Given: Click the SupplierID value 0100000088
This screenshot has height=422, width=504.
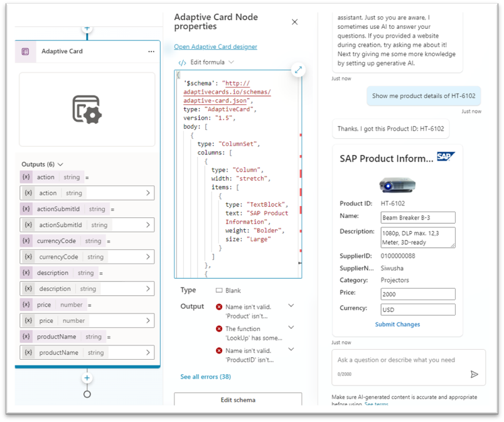Looking at the screenshot, I should click(398, 256).
